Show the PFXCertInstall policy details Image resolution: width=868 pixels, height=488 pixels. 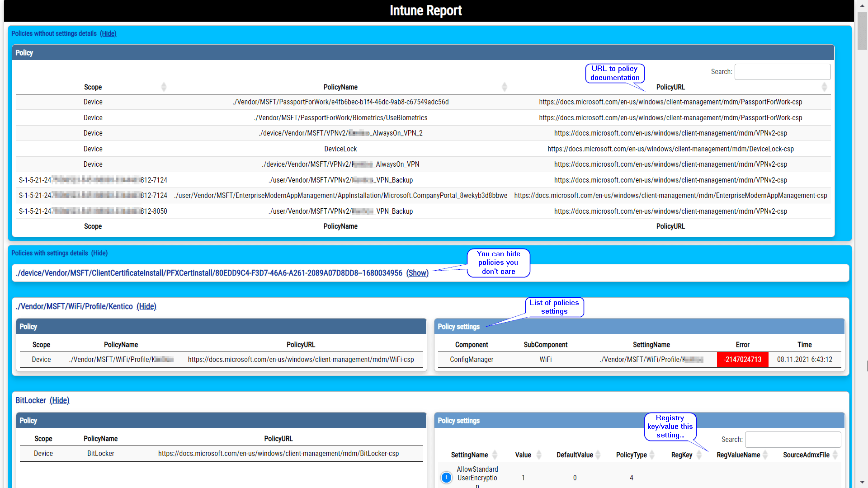[x=417, y=273]
